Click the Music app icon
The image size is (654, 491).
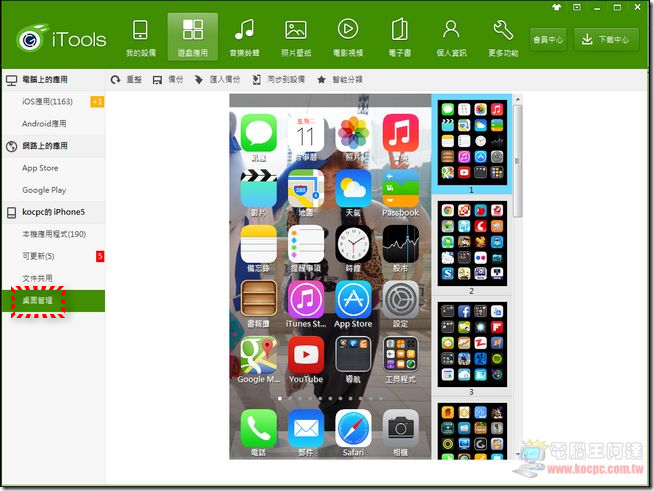pos(400,133)
